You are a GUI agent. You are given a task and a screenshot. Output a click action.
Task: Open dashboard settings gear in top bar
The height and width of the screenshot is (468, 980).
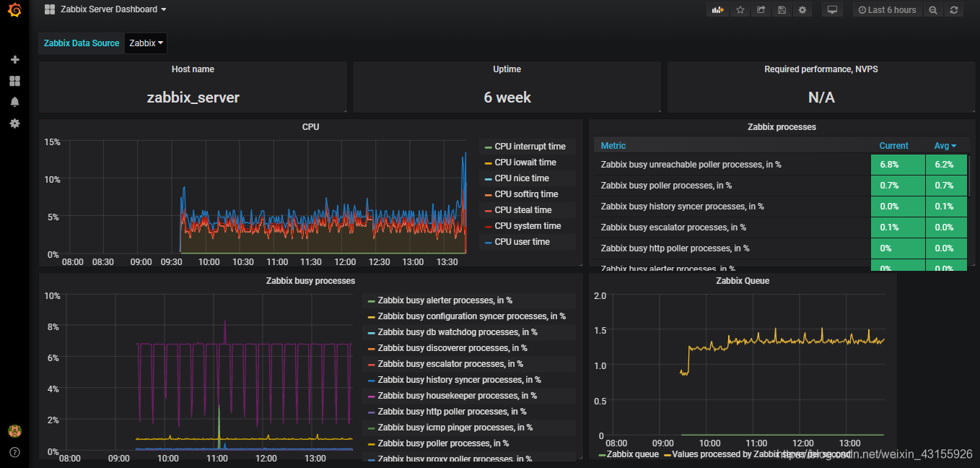click(802, 10)
